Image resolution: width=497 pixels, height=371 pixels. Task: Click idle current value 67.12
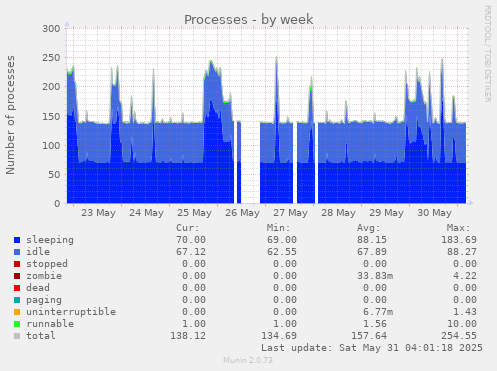(191, 252)
